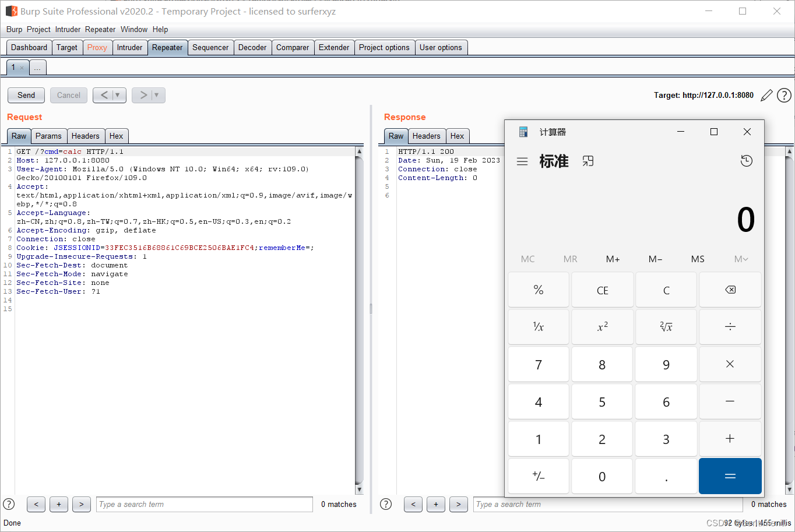Image resolution: width=795 pixels, height=532 pixels.
Task: Select Response Hex tab
Action: [x=458, y=136]
